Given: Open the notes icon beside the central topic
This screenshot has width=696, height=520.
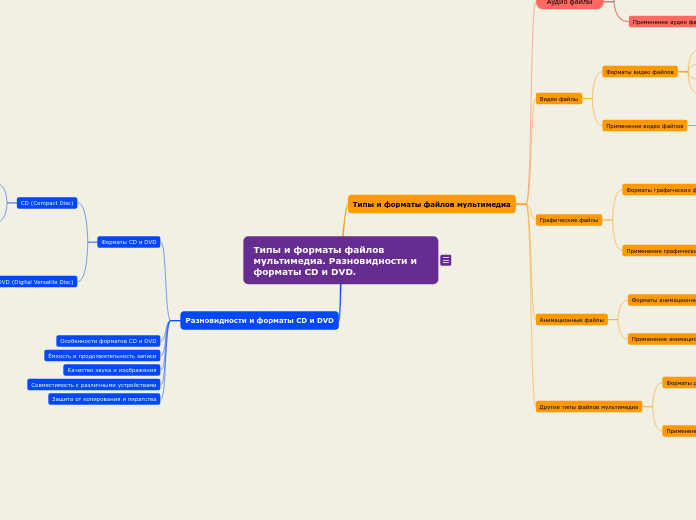Looking at the screenshot, I should (446, 260).
